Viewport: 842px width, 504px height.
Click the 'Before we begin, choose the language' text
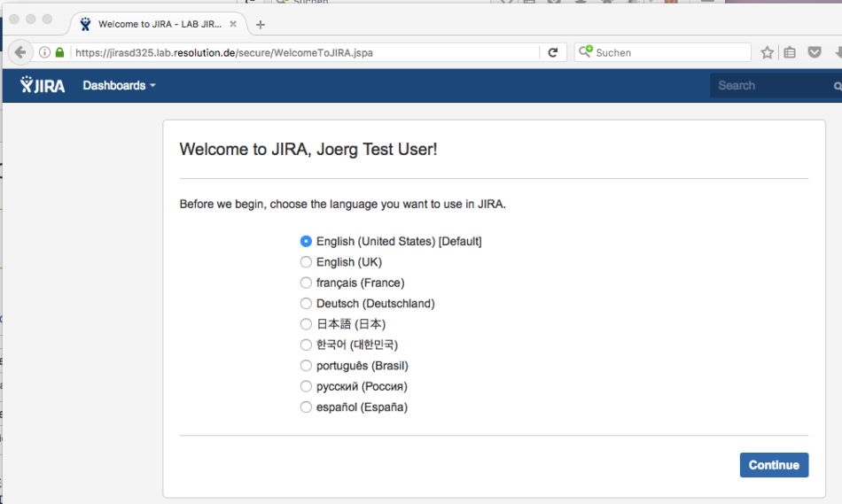(x=343, y=204)
